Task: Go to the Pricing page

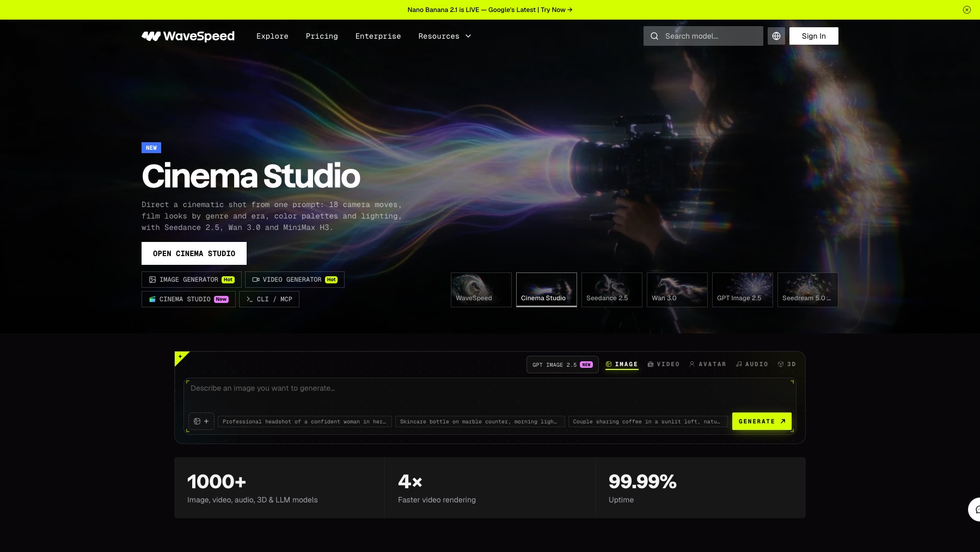Action: (x=322, y=36)
